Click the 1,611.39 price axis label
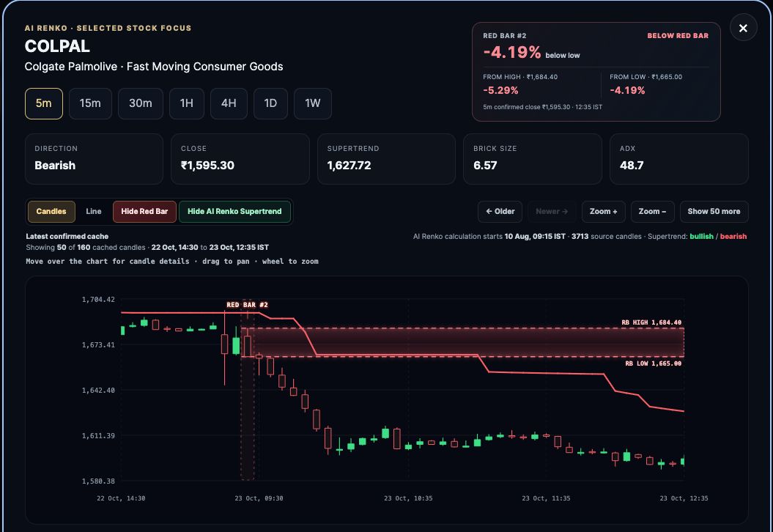 pos(98,435)
